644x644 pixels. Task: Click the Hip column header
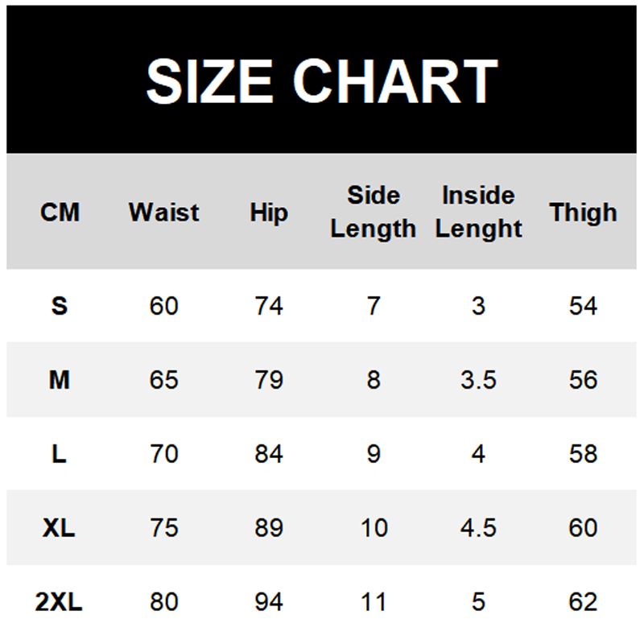pyautogui.click(x=268, y=213)
